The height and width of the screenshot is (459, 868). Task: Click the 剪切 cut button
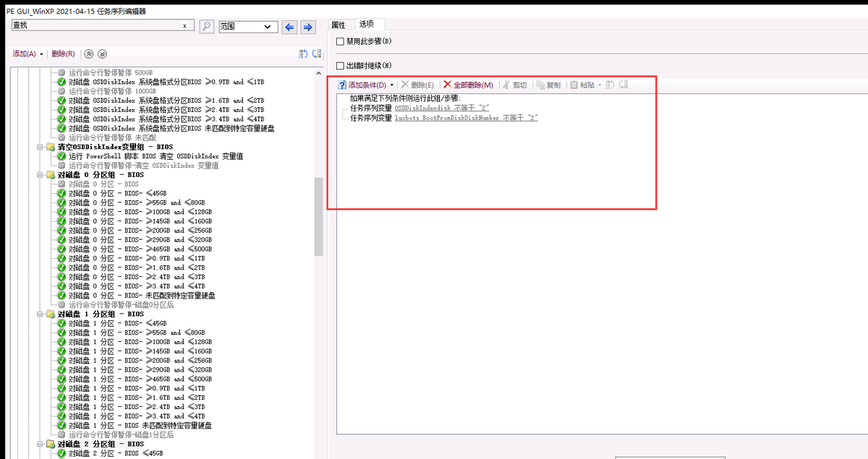[x=514, y=85]
